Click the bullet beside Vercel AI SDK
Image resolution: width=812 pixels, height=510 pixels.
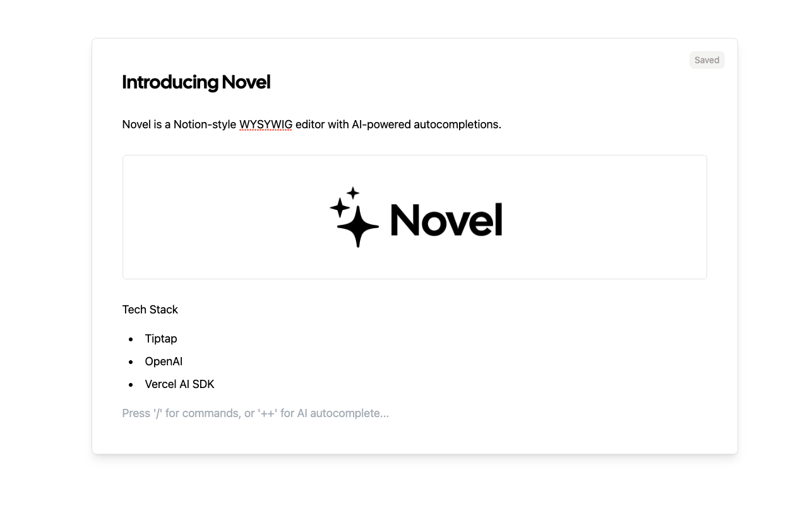131,385
